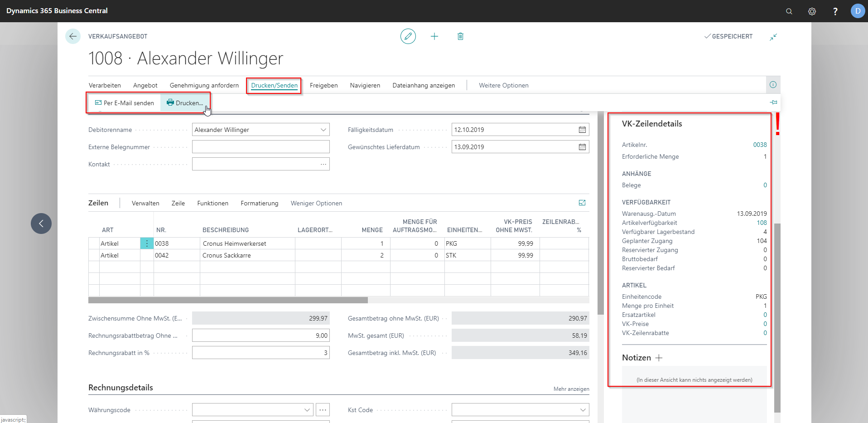Open the Freigeben menu
Screen dimensions: 868x423
(x=324, y=85)
